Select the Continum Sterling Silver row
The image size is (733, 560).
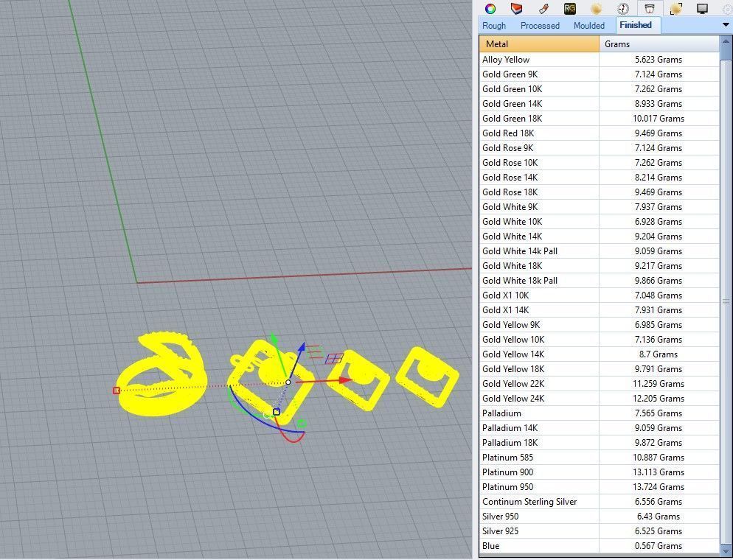599,501
